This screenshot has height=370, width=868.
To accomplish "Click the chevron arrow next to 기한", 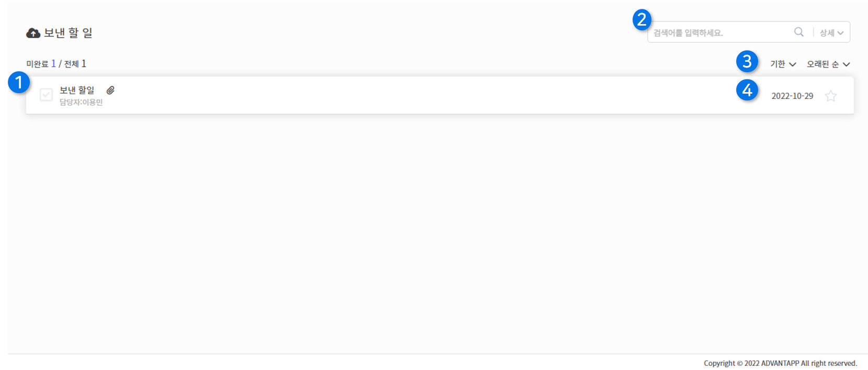I will click(x=792, y=64).
